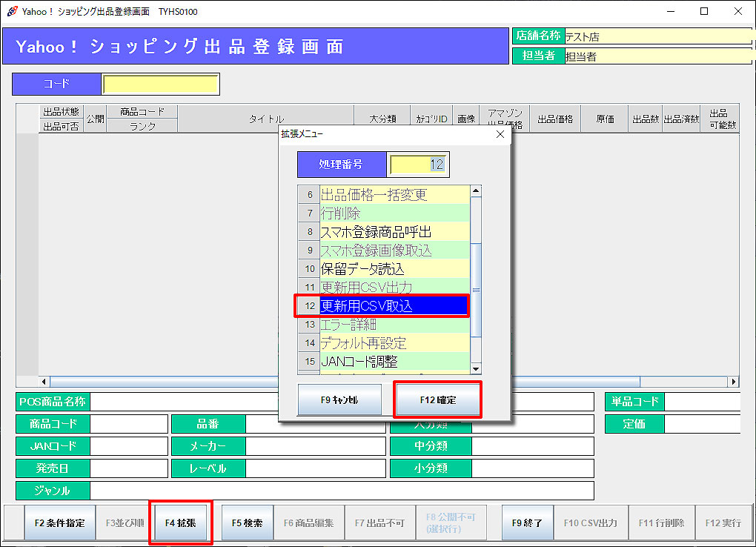This screenshot has width=756, height=547.
Task: Choose JANコード調整 list item
Action: click(394, 362)
